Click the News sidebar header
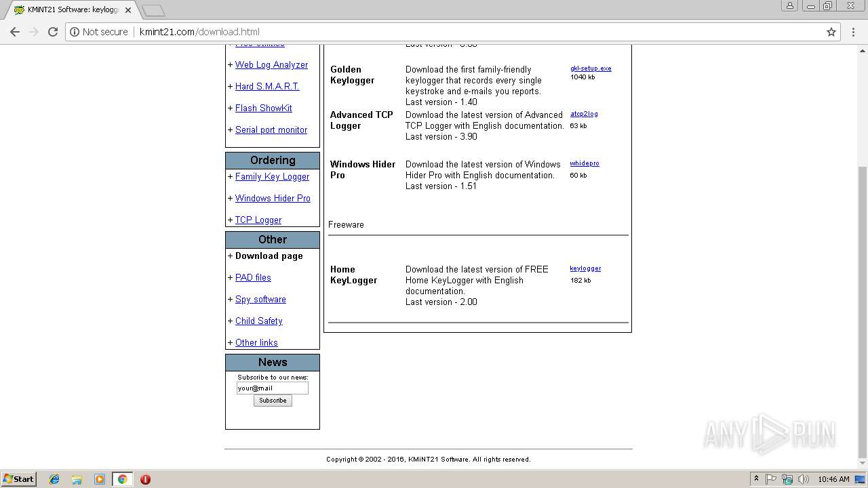 tap(273, 363)
